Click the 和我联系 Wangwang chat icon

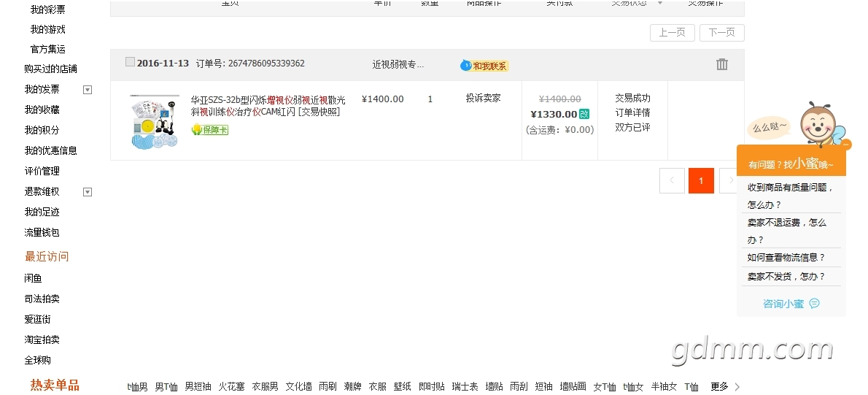[x=466, y=66]
